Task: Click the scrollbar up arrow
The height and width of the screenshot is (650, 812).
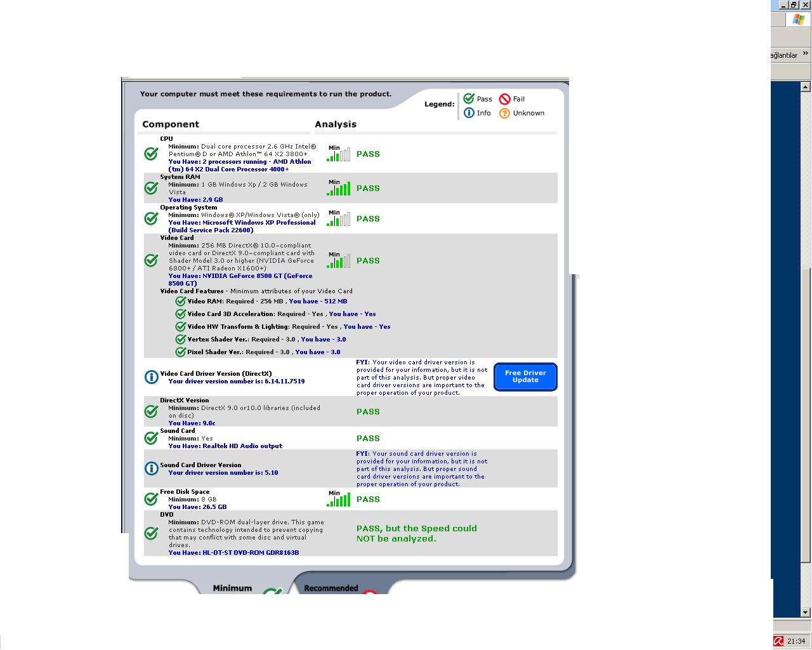Action: (806, 86)
